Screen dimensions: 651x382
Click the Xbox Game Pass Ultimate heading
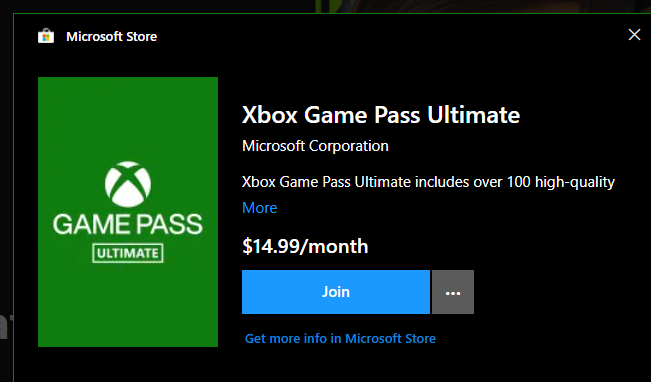click(381, 115)
